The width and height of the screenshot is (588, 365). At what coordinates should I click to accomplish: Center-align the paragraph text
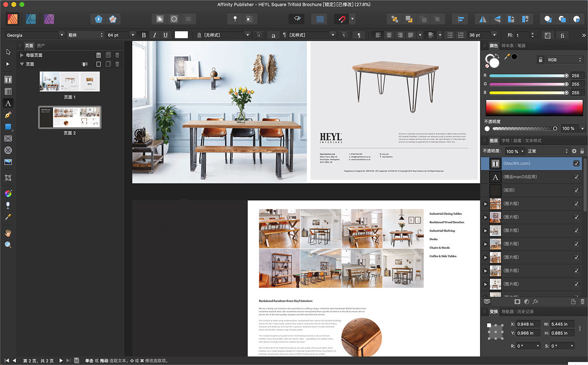click(x=389, y=35)
